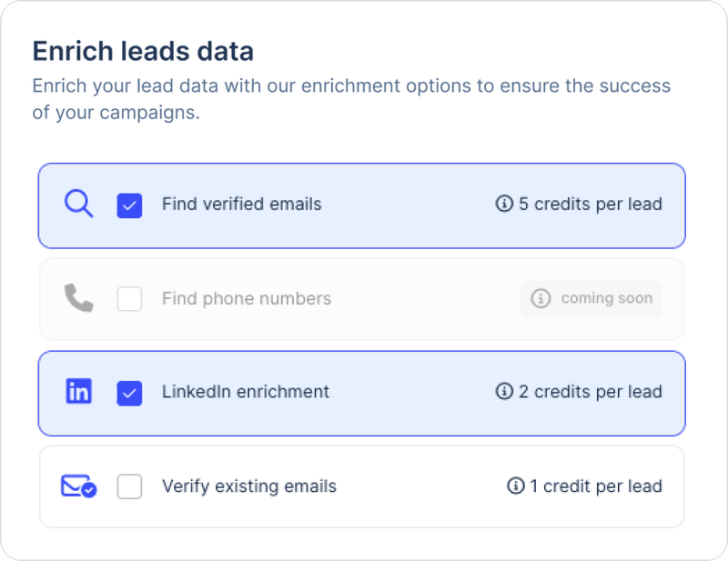Uncheck the Find verified emails checkbox
The width and height of the screenshot is (728, 561).
point(129,205)
